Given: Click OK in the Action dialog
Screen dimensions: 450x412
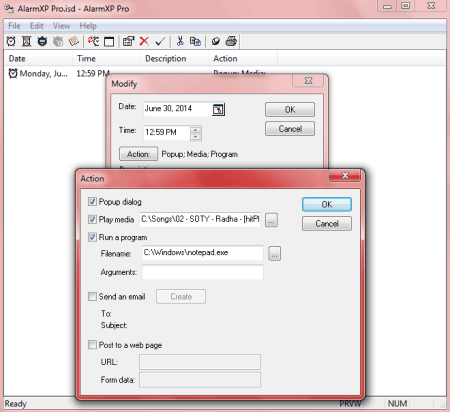Looking at the screenshot, I should (x=327, y=204).
